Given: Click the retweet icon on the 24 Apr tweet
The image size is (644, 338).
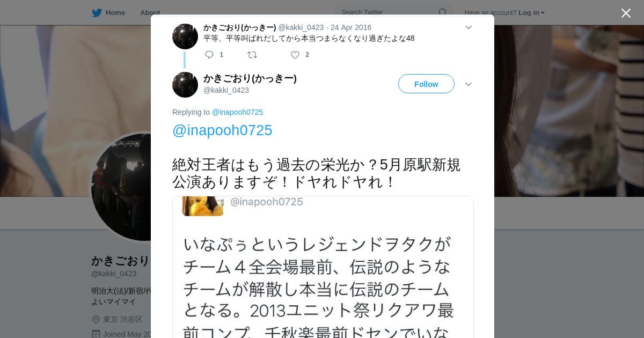Looking at the screenshot, I should coord(252,55).
